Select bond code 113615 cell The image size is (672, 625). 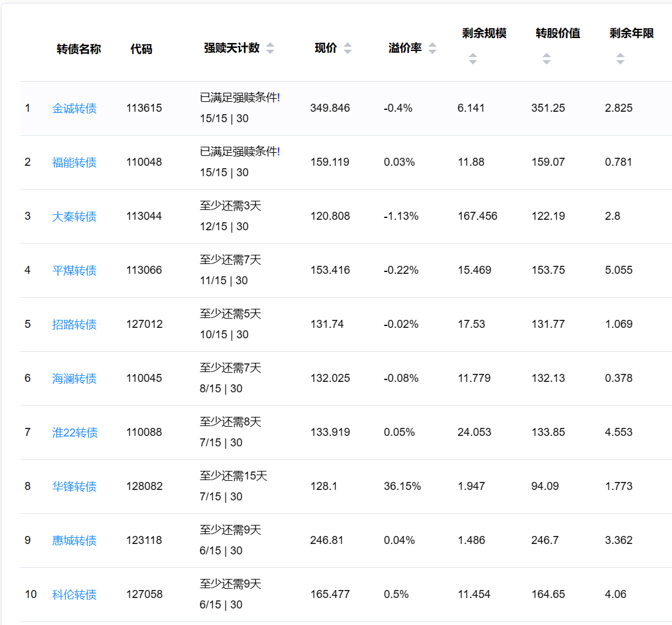[144, 108]
